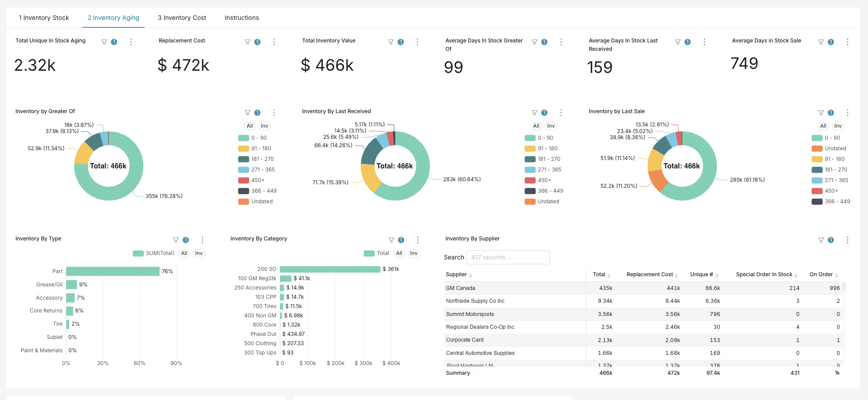Image resolution: width=868 pixels, height=400 pixels.
Task: Open kebab menu for Total Unique In Stock Aging
Action: (131, 42)
